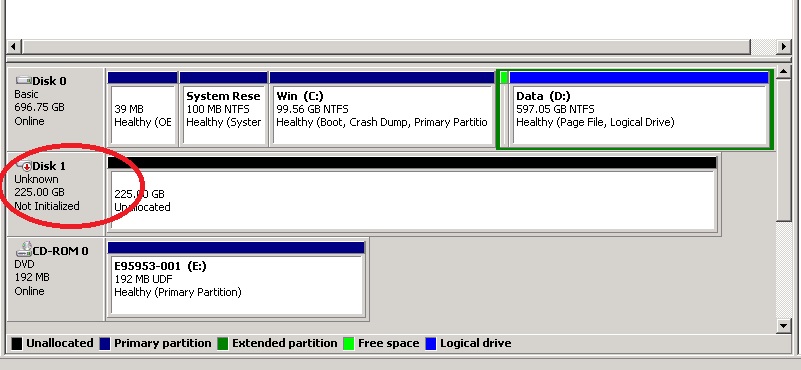Click the CD-ROM 0 label panel
This screenshot has width=801, height=370.
click(x=55, y=279)
